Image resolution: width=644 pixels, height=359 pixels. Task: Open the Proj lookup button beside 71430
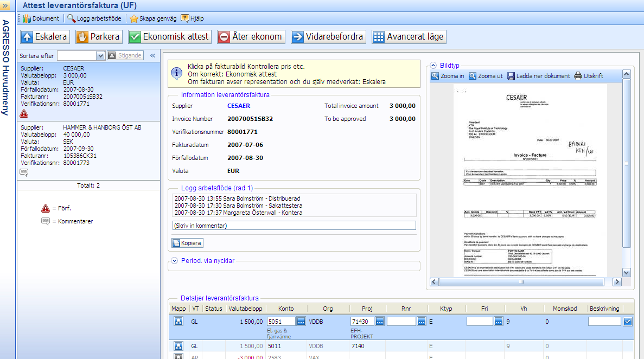[x=379, y=322]
